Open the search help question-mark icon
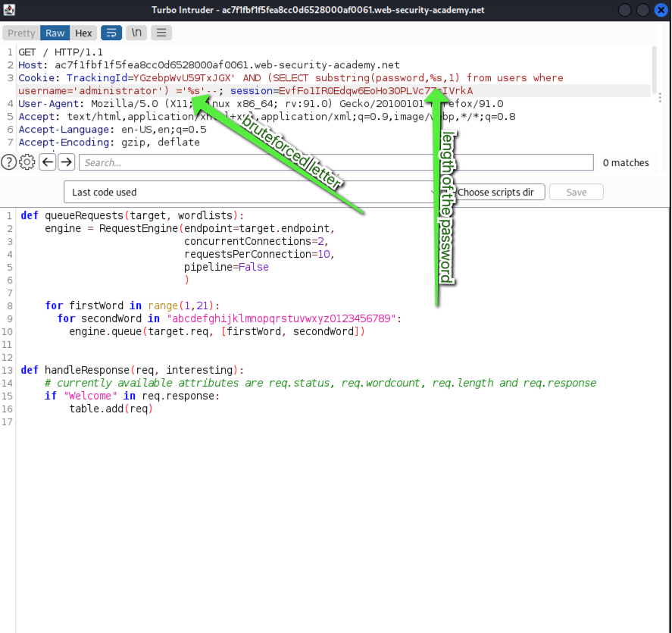Screen dimensions: 672x633 tap(8, 162)
